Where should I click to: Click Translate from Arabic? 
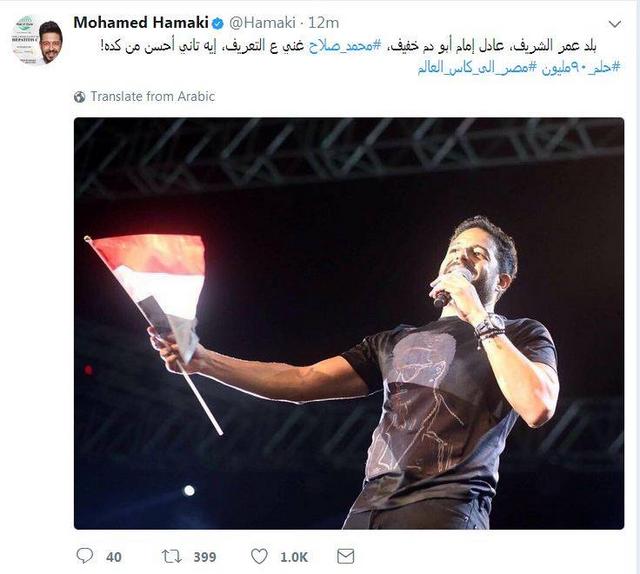[153, 97]
